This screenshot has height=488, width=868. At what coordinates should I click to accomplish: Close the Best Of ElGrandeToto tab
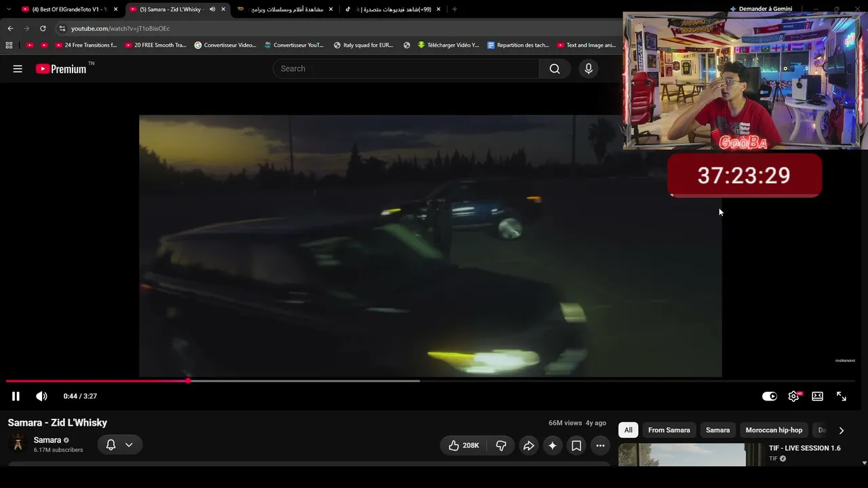(x=116, y=9)
